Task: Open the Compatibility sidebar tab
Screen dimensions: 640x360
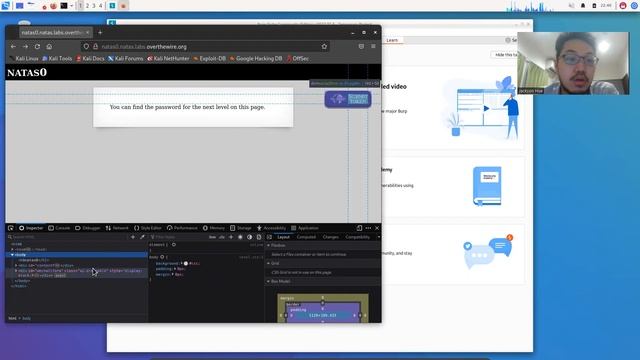Action: (358, 237)
